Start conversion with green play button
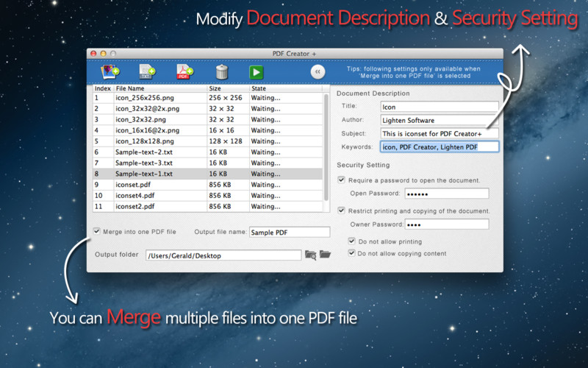Image resolution: width=588 pixels, height=368 pixels. click(257, 72)
